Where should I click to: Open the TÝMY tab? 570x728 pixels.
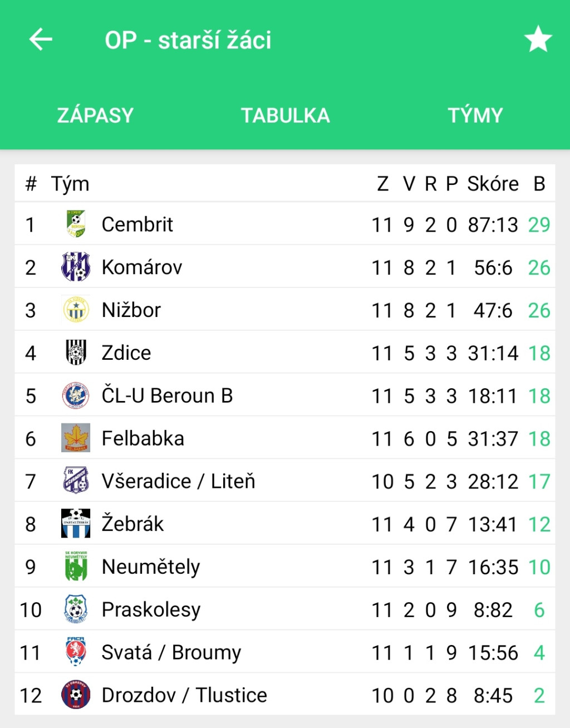pyautogui.click(x=475, y=115)
